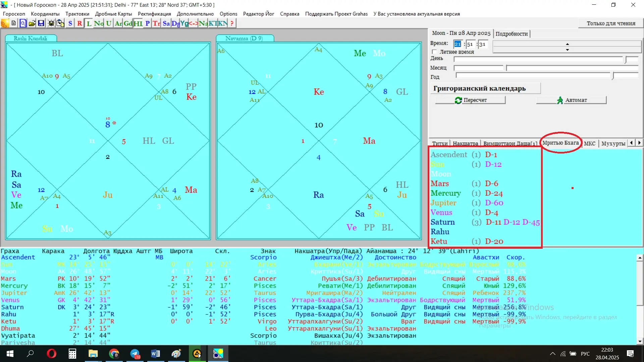Click the blue S toolbar button

pos(70,23)
